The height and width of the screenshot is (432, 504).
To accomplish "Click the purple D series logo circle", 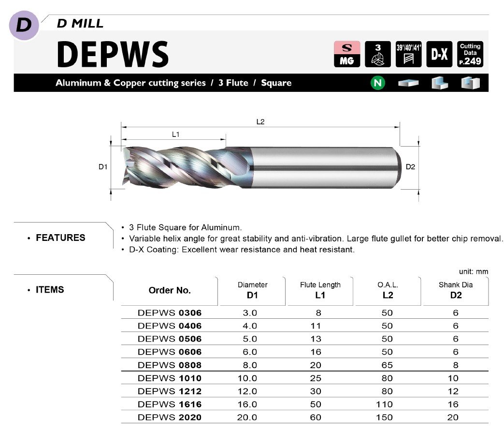I will pyautogui.click(x=24, y=25).
